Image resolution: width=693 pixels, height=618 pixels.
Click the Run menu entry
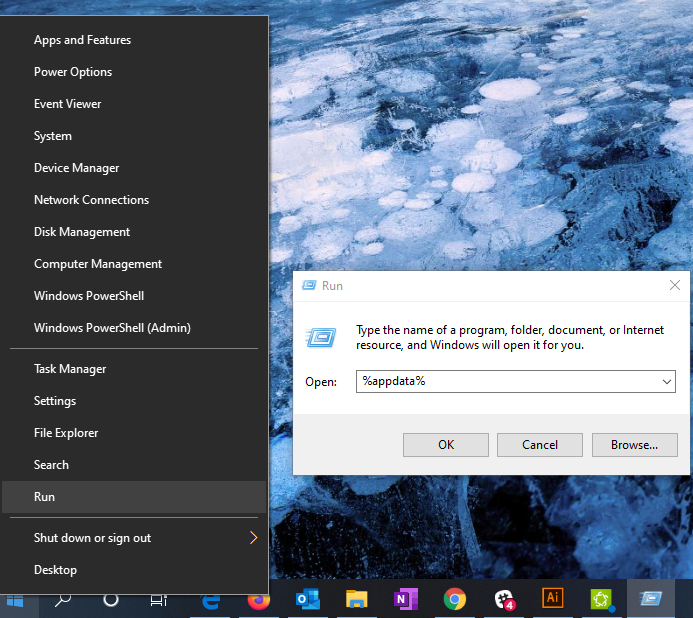tap(134, 497)
